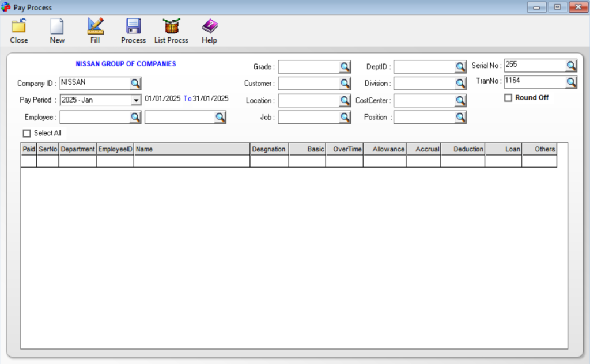Screen dimensions: 590x364
Task: Click into the first Employee input field
Action: [x=95, y=117]
